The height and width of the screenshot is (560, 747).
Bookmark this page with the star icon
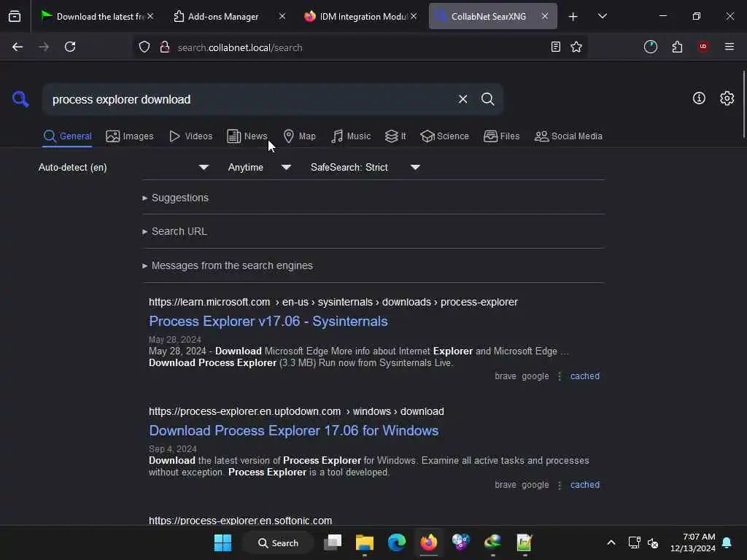576,47
